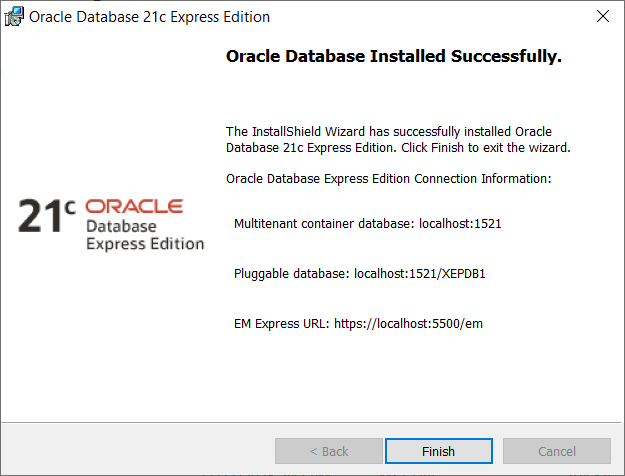Open the installer icon system menu

pyautogui.click(x=15, y=17)
